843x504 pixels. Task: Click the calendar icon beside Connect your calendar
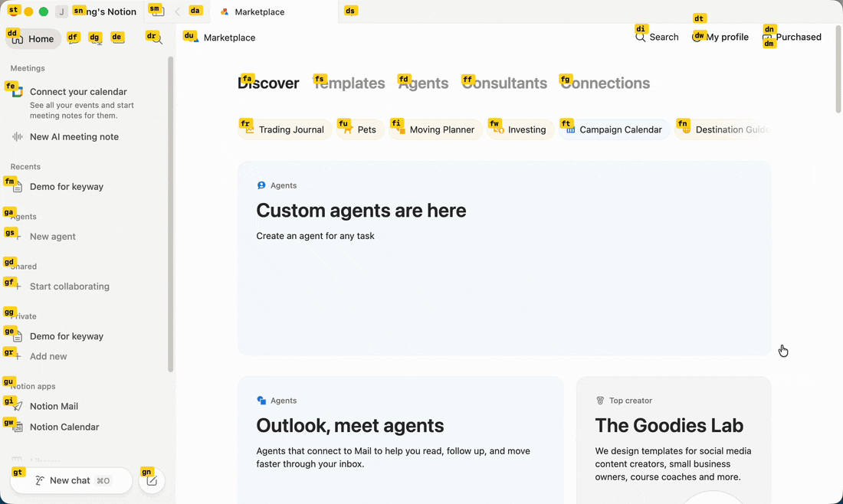17,92
